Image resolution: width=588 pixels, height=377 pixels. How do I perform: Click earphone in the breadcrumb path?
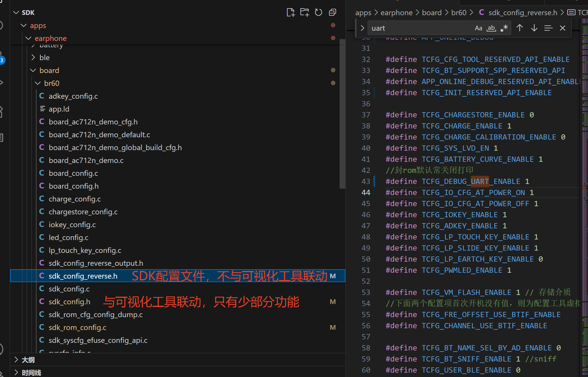coord(396,13)
